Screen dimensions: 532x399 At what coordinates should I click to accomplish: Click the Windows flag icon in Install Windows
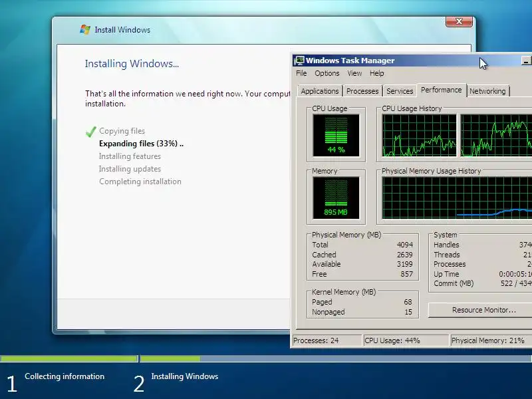pos(85,30)
